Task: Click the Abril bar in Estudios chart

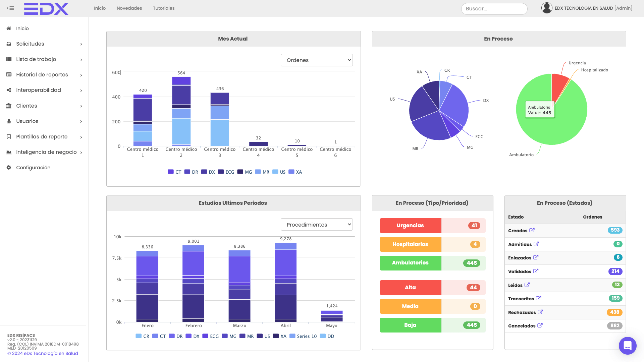Action: click(285, 282)
